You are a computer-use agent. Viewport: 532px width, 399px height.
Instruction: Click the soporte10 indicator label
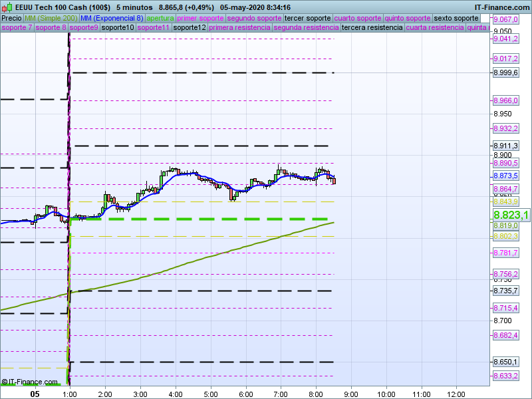click(x=118, y=28)
